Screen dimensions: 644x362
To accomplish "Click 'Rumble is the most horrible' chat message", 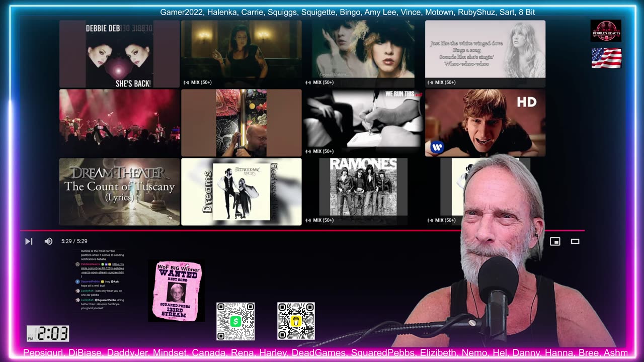I will 102,255.
